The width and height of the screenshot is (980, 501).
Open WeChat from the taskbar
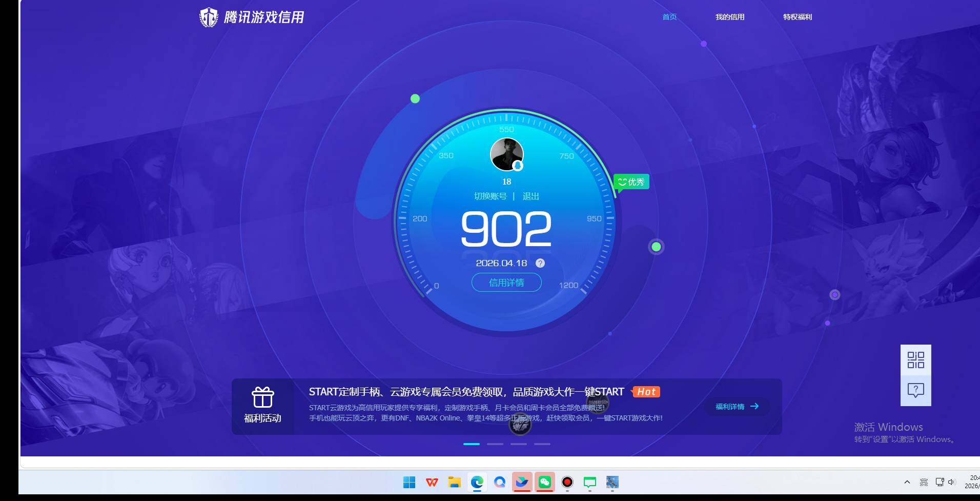click(545, 483)
